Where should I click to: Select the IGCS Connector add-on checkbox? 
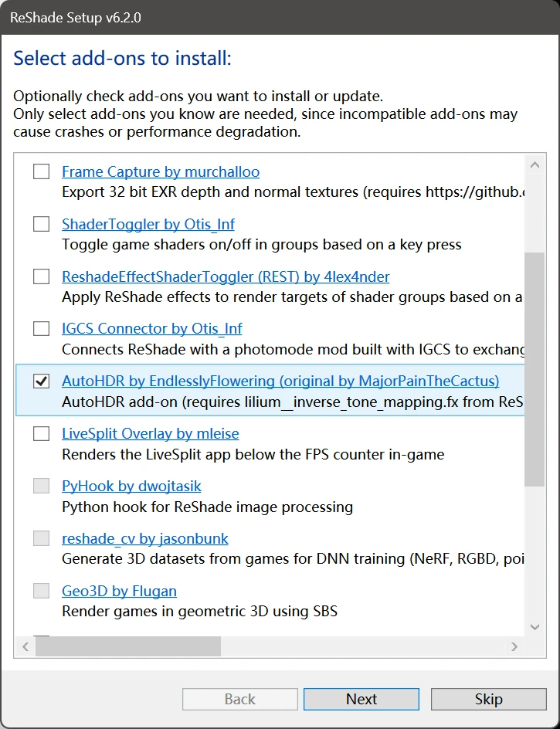[x=41, y=329]
